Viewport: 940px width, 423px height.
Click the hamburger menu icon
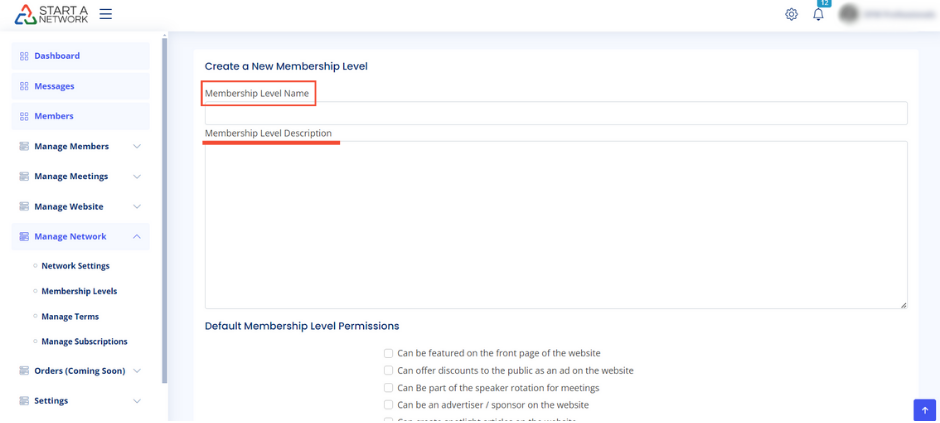[106, 14]
